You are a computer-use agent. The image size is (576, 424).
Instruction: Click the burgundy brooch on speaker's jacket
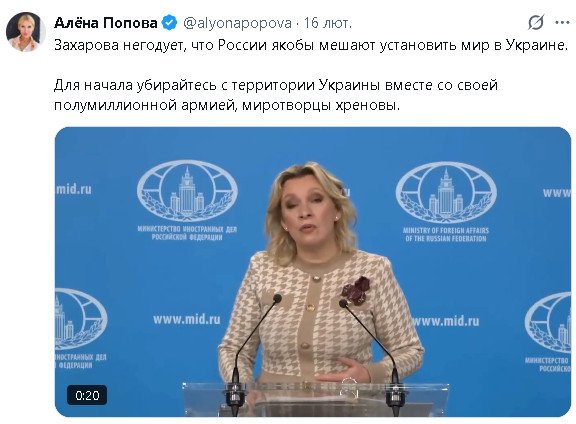(356, 289)
